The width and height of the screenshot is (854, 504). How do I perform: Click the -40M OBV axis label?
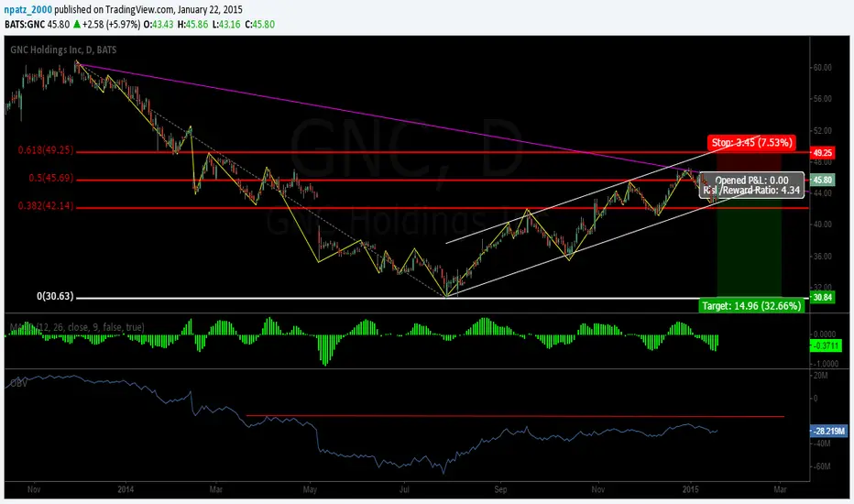pos(821,444)
